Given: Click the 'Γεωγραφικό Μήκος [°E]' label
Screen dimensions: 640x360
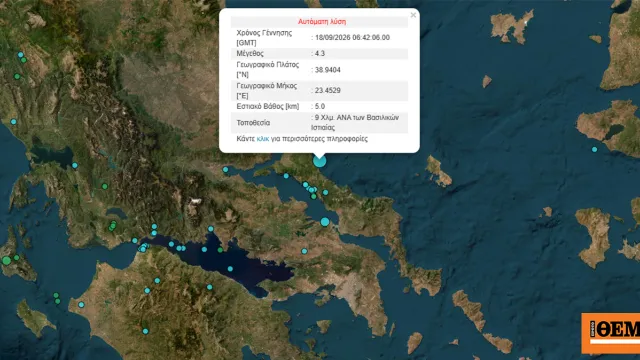Looking at the screenshot, I should 267,91.
